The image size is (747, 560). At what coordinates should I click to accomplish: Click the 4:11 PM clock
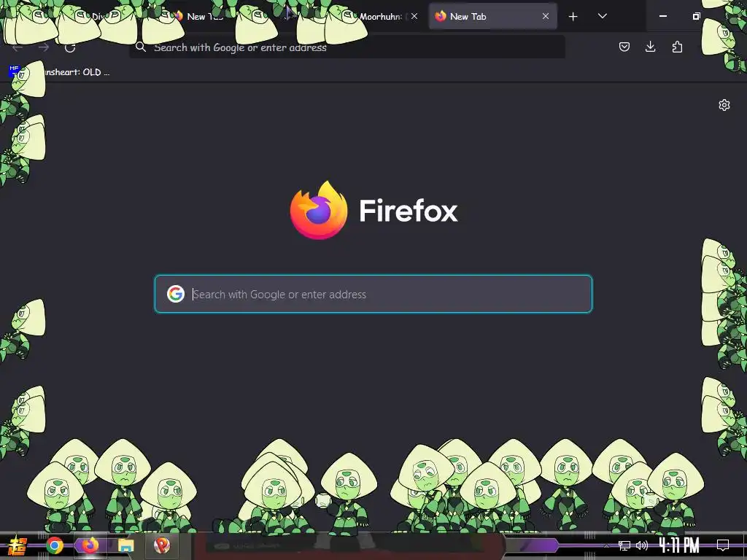pyautogui.click(x=679, y=545)
